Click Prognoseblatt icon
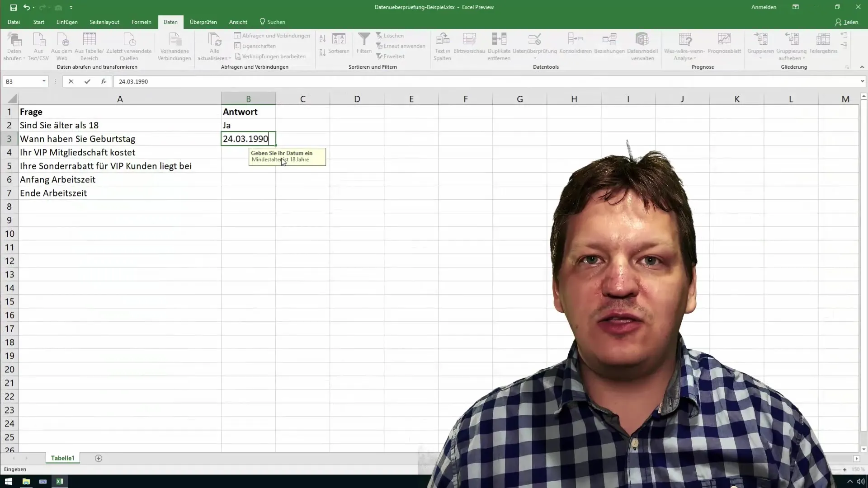 [x=724, y=43]
